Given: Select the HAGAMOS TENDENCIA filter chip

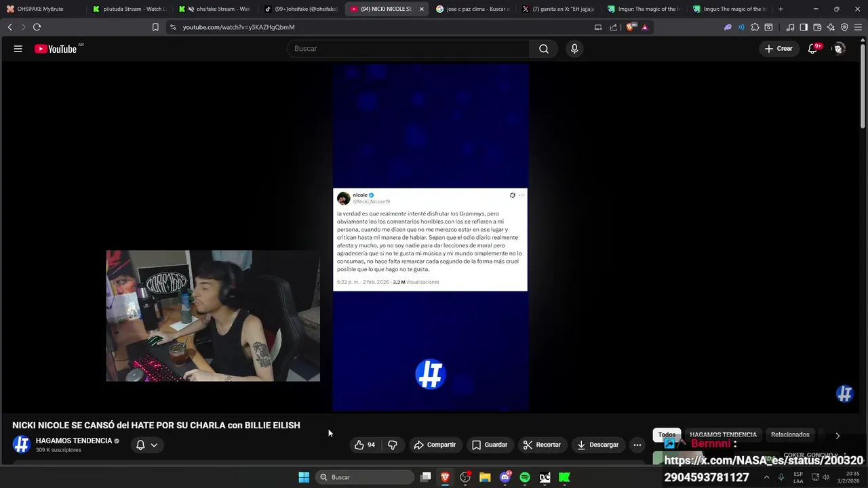Looking at the screenshot, I should (x=723, y=434).
